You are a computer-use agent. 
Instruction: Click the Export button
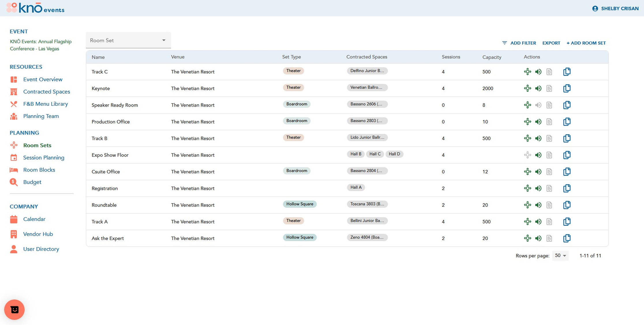point(551,43)
